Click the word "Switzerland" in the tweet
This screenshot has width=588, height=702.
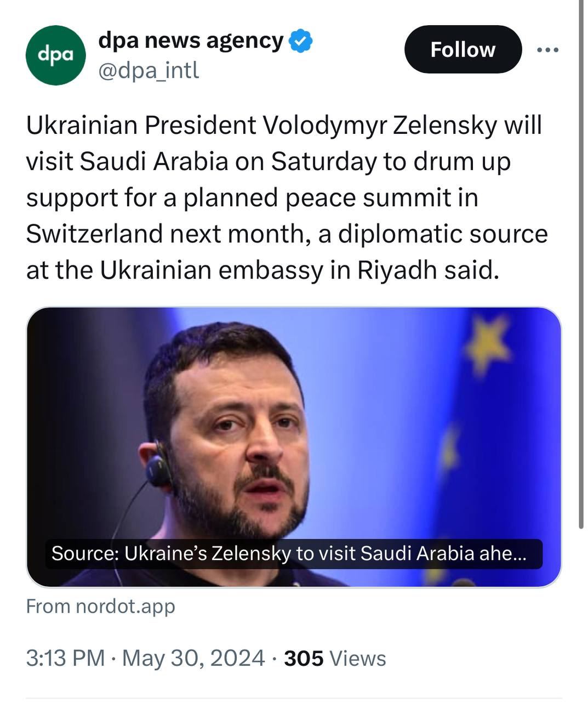94,234
